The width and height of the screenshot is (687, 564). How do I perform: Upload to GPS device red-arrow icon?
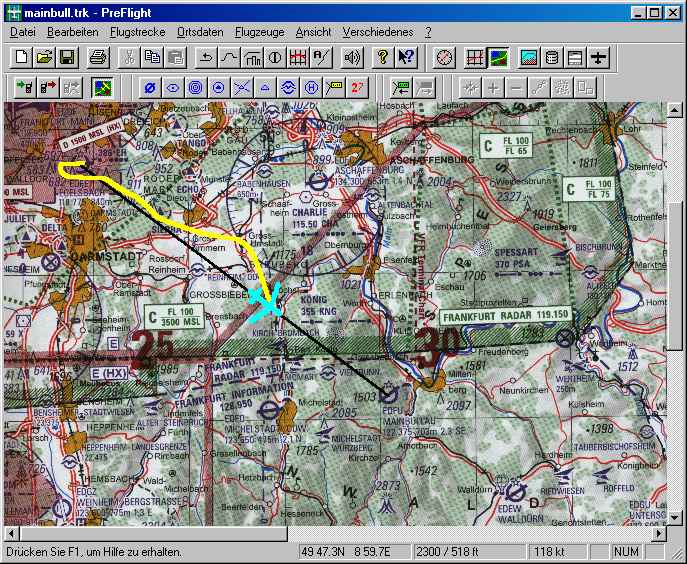[x=48, y=88]
